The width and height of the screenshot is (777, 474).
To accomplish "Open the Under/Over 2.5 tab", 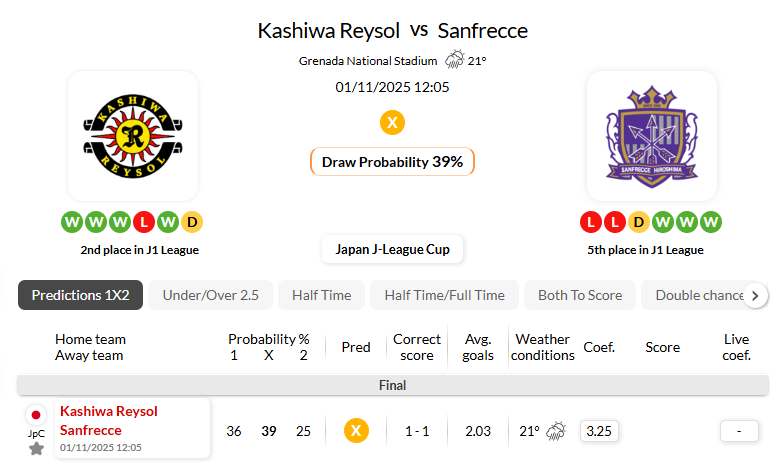I will (x=210, y=295).
